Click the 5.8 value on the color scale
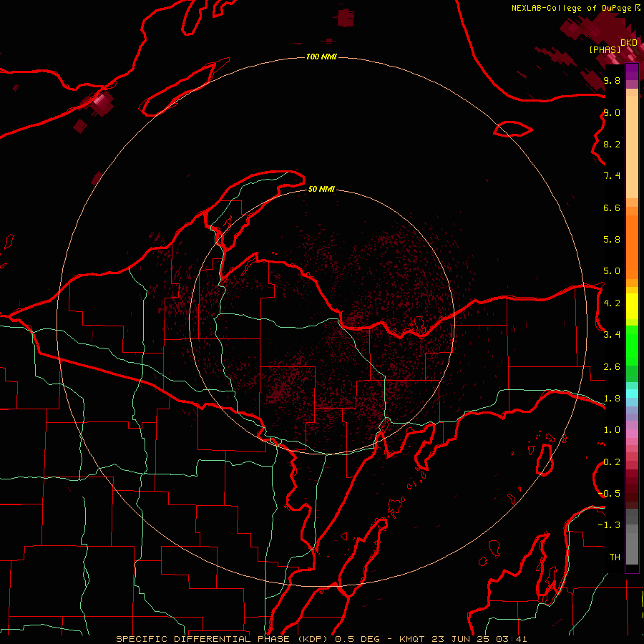The height and width of the screenshot is (644, 644). (612, 239)
